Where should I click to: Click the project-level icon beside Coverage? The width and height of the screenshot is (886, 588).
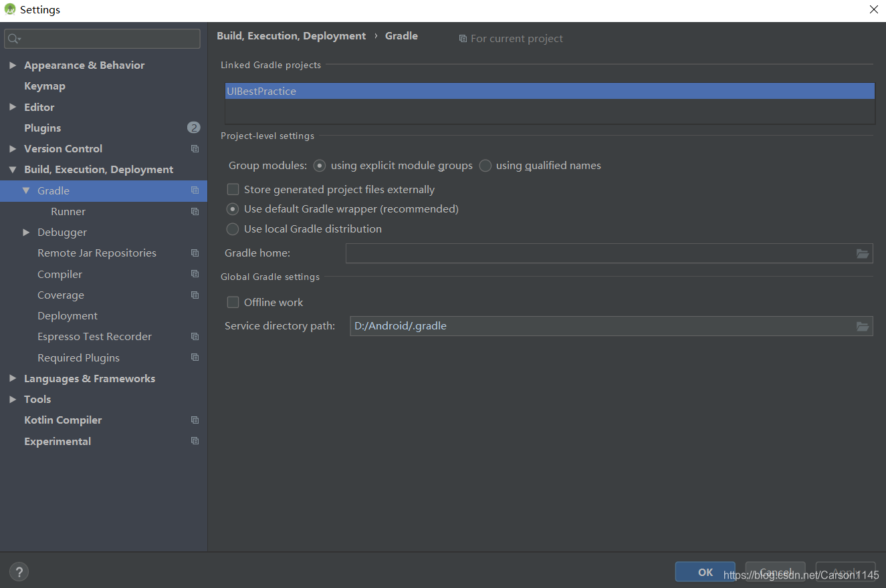click(195, 295)
